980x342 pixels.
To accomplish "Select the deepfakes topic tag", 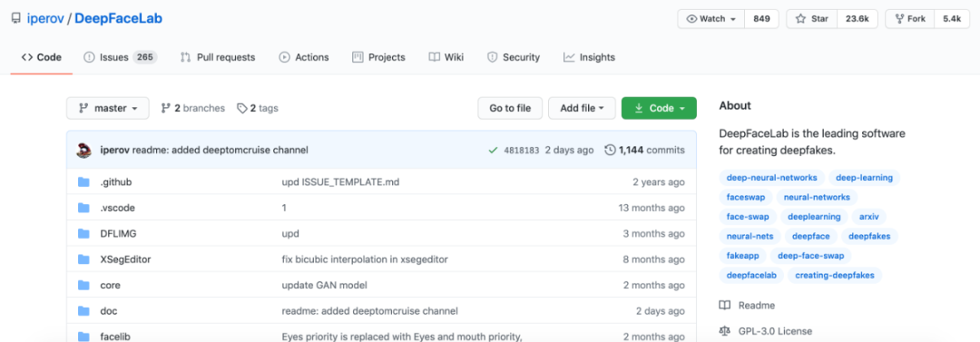I will [x=869, y=237].
